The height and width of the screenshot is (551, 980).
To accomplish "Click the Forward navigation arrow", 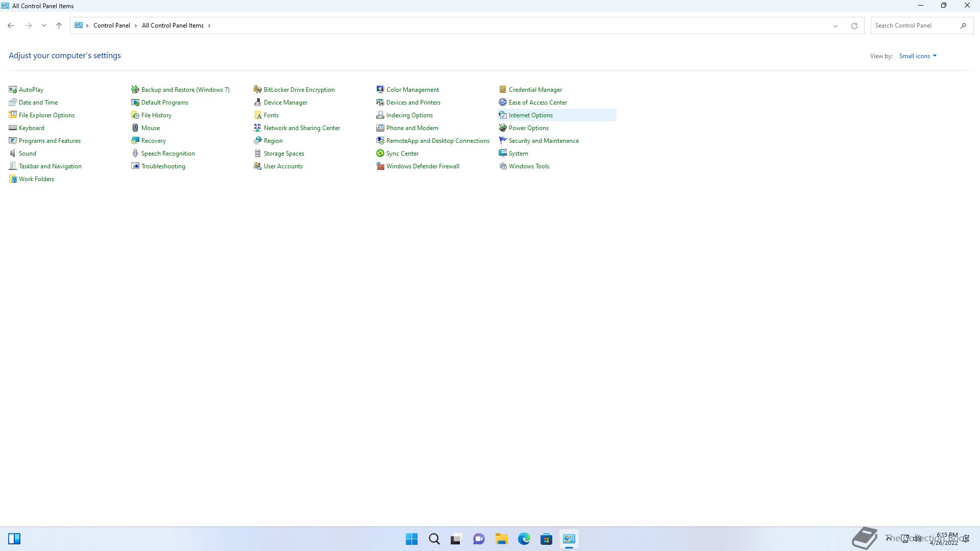I will (29, 26).
